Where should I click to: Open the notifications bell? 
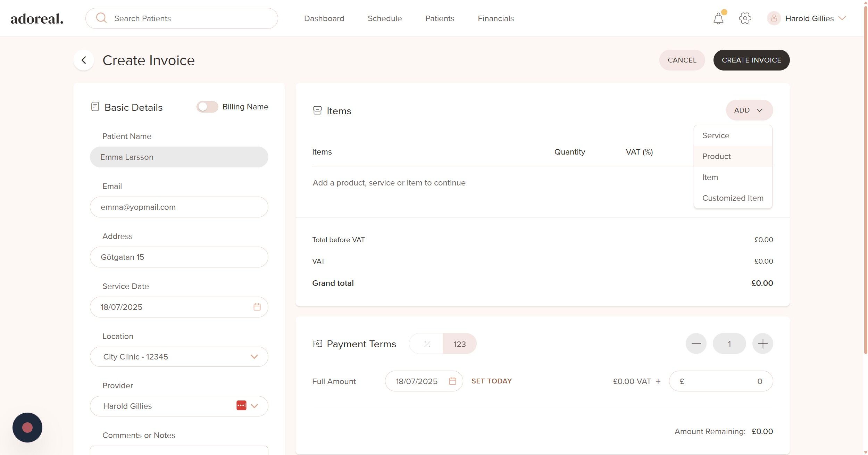tap(718, 18)
